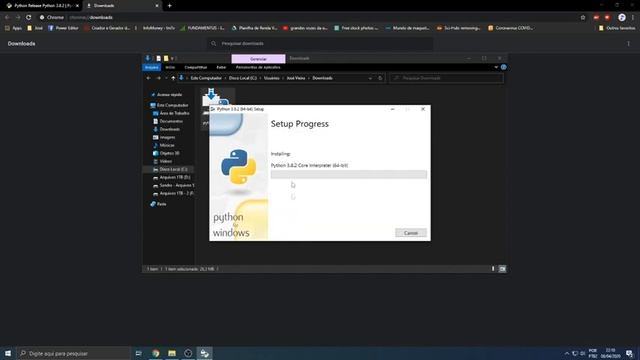Screen dimensions: 640x360
Task: Click the Pesquisar Downloads search box in Explorer
Action: pos(446,78)
